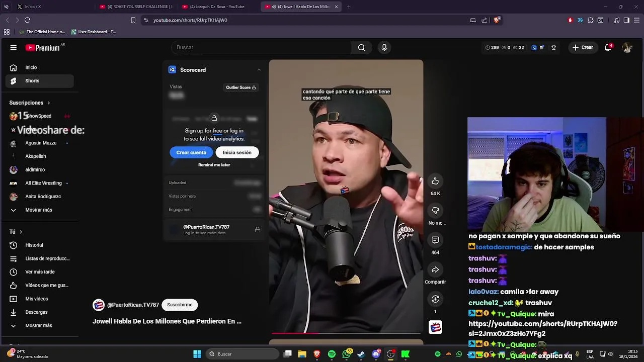The image size is (644, 362).
Task: Reload the page
Action: coord(27,20)
